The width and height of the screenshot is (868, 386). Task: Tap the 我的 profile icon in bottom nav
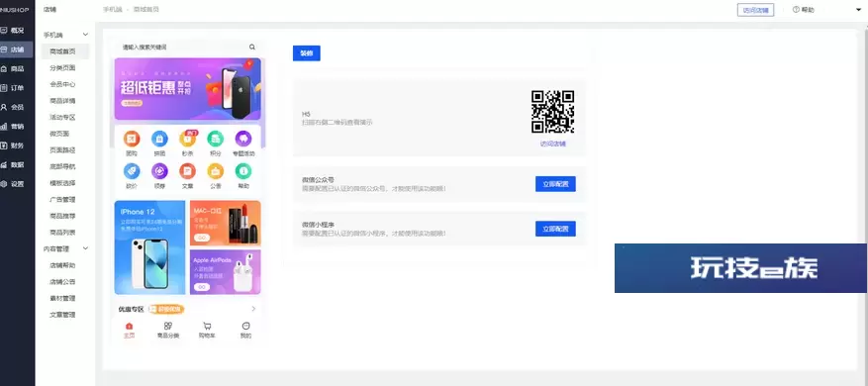(245, 327)
